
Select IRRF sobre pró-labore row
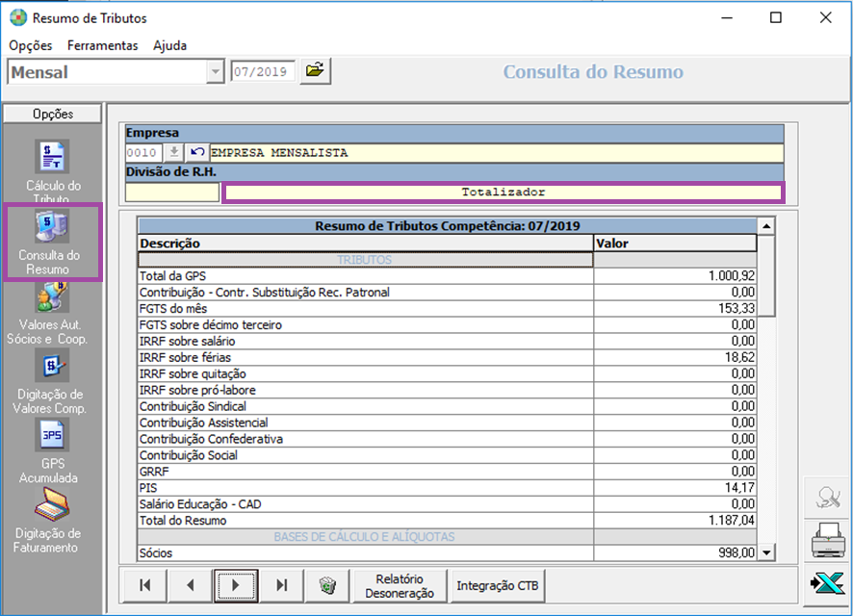click(x=447, y=391)
